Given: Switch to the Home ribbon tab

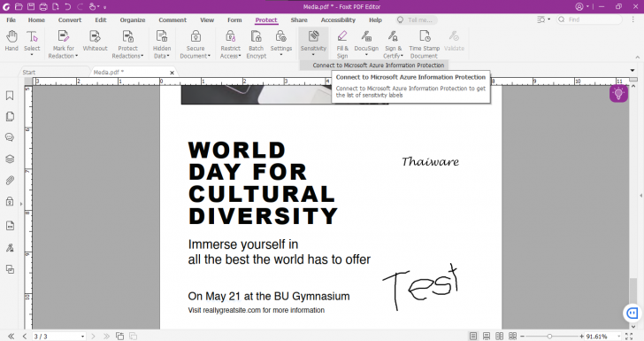Looking at the screenshot, I should 36,19.
